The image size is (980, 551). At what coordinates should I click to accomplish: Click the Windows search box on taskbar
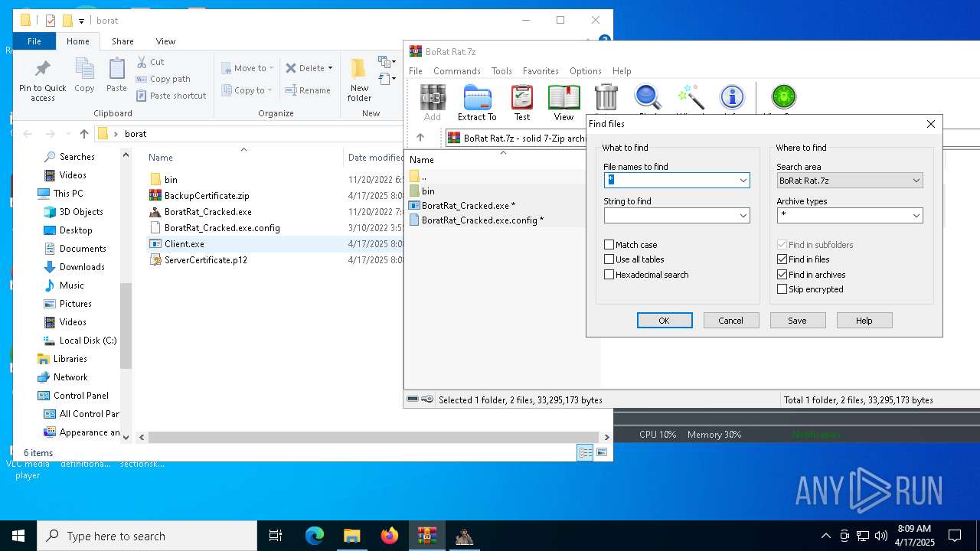click(147, 536)
